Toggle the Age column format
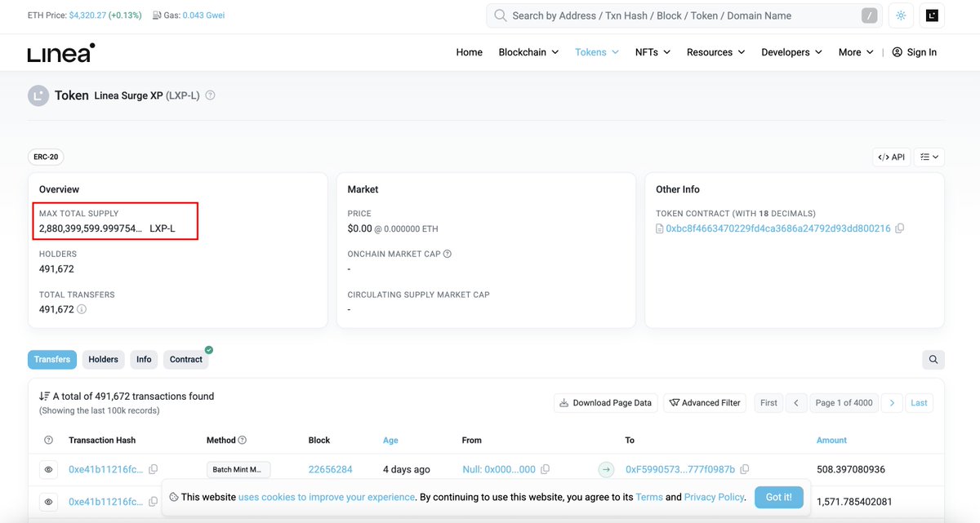Screen dimensions: 980x523 pos(390,440)
